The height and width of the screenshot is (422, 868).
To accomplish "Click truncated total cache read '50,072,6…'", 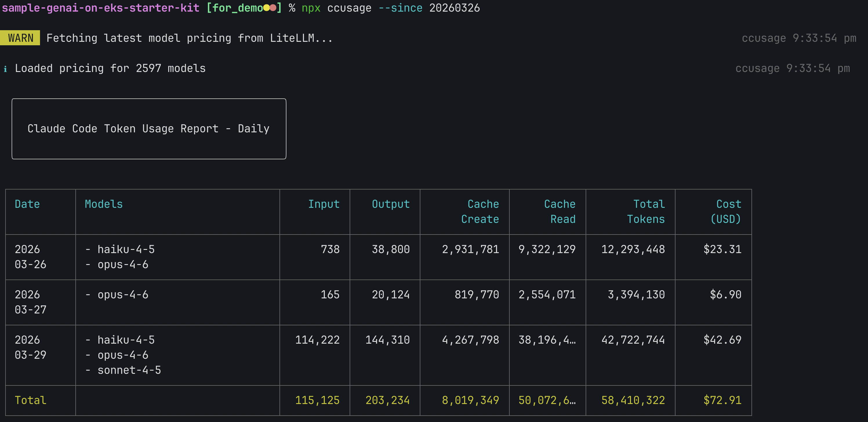I will click(x=547, y=400).
